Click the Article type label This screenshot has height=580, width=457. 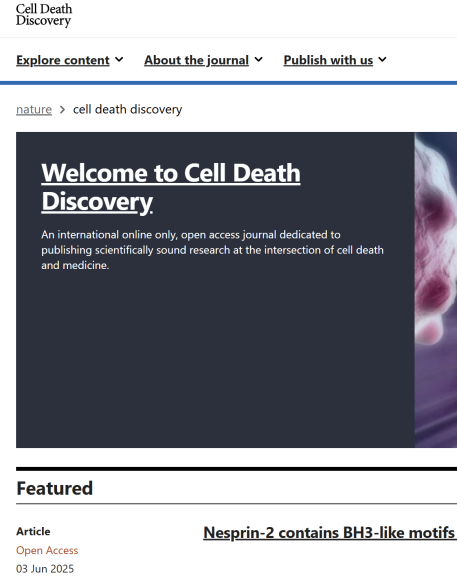coord(33,532)
